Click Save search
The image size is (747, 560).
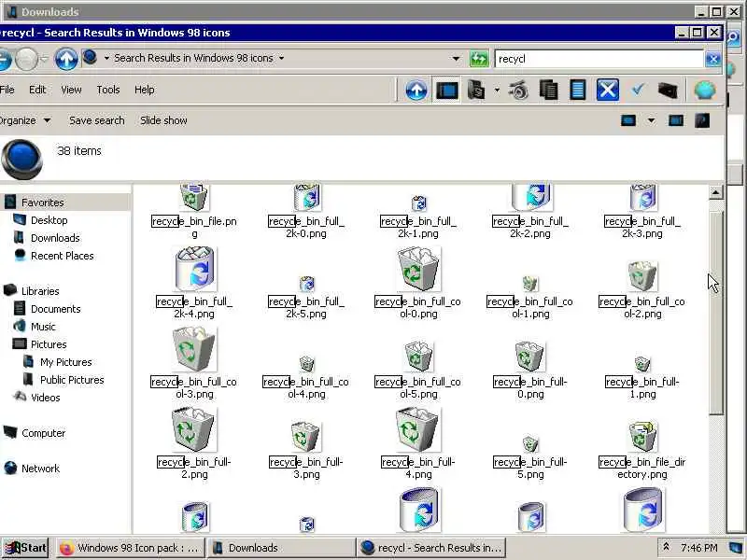[97, 120]
